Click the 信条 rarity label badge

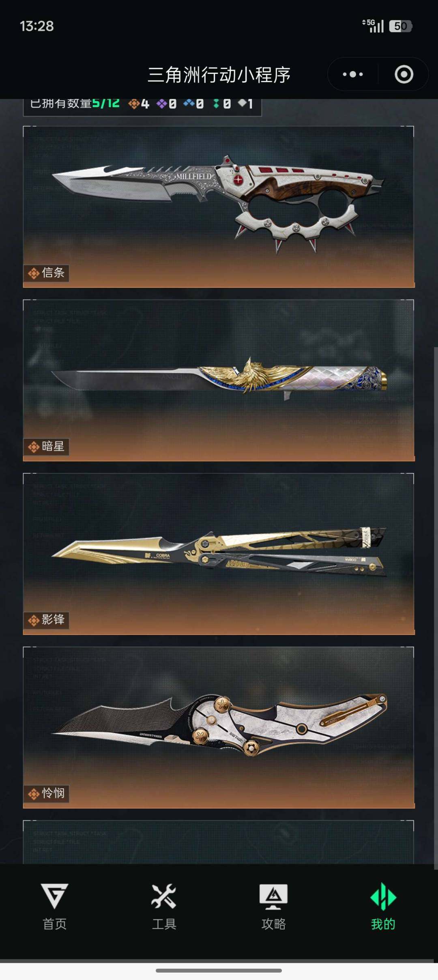click(x=46, y=273)
